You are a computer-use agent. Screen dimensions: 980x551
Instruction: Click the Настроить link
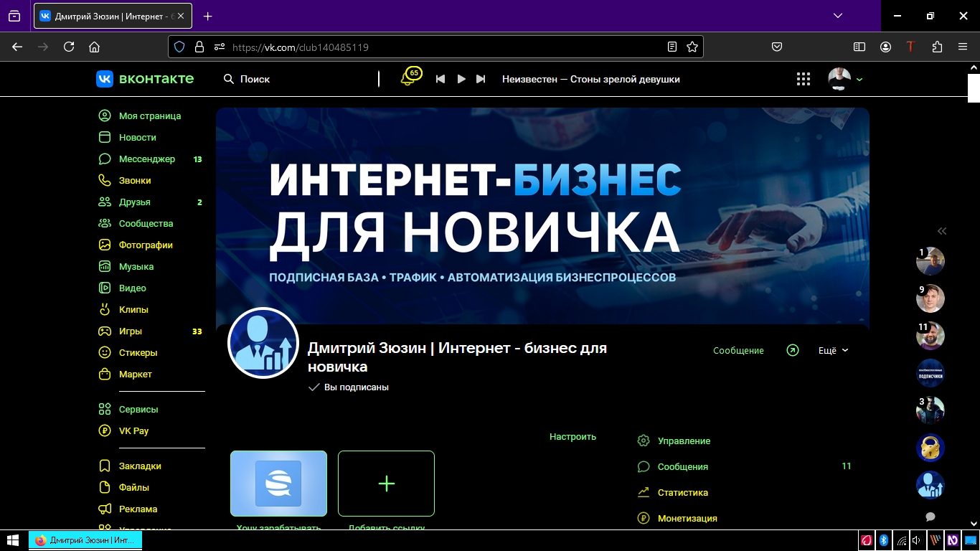pos(573,436)
